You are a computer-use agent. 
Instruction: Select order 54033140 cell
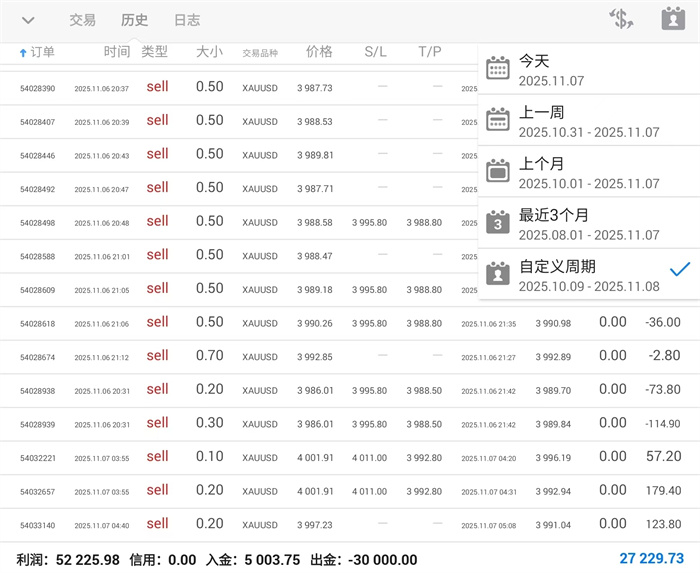38,525
